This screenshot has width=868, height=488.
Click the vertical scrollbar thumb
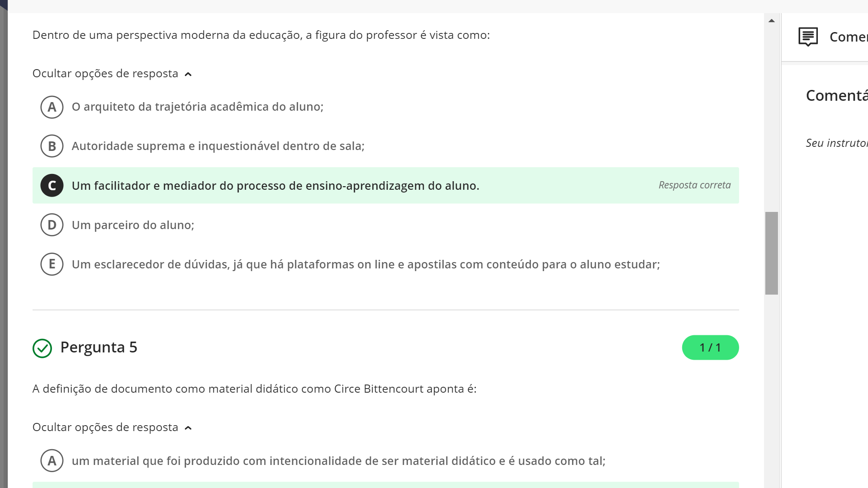[x=772, y=253]
